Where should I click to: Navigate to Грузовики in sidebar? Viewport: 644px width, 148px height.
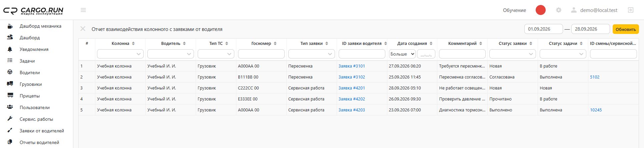click(31, 84)
